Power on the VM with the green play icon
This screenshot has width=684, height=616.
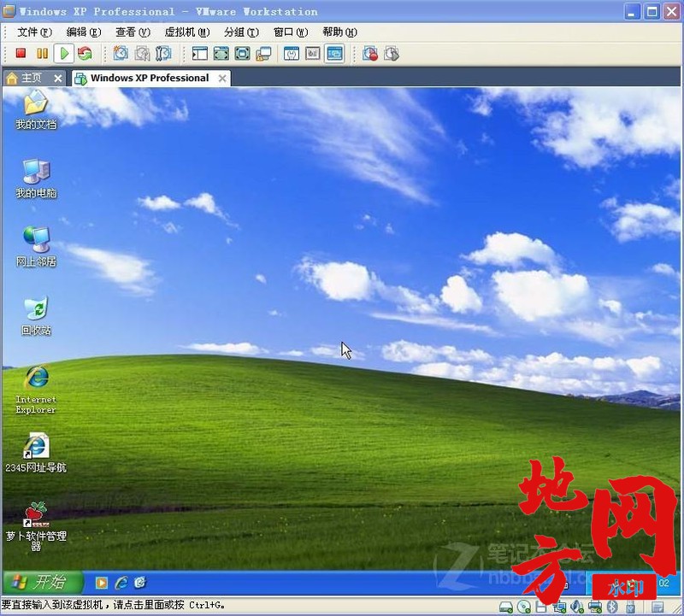click(64, 53)
